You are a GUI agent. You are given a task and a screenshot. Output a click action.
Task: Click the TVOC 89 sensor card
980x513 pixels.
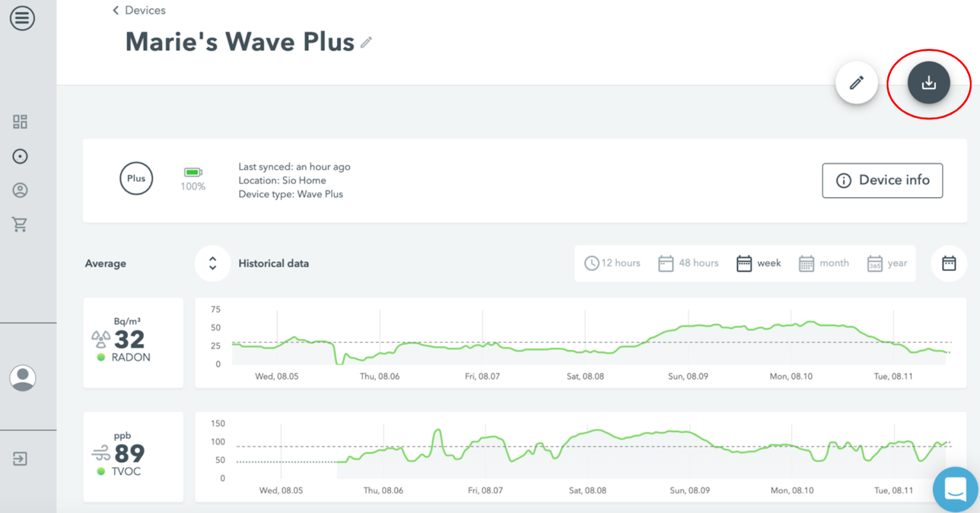tap(134, 457)
